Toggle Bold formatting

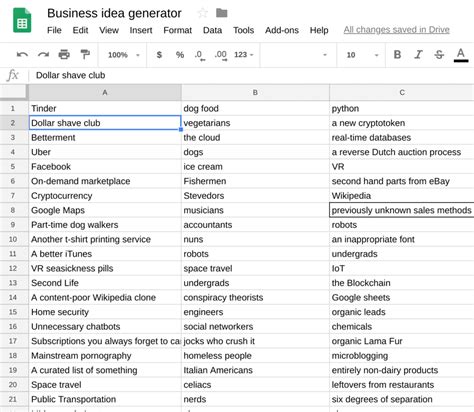(x=397, y=54)
